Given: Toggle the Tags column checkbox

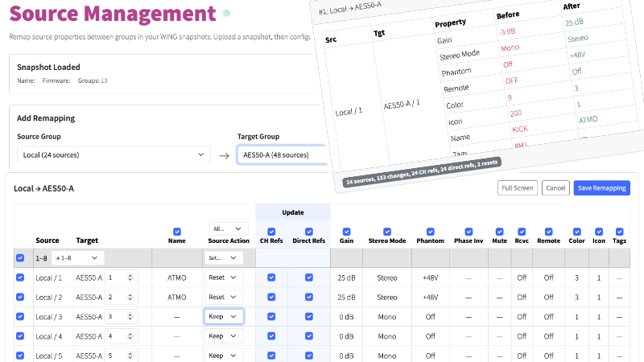Looking at the screenshot, I should tap(619, 232).
